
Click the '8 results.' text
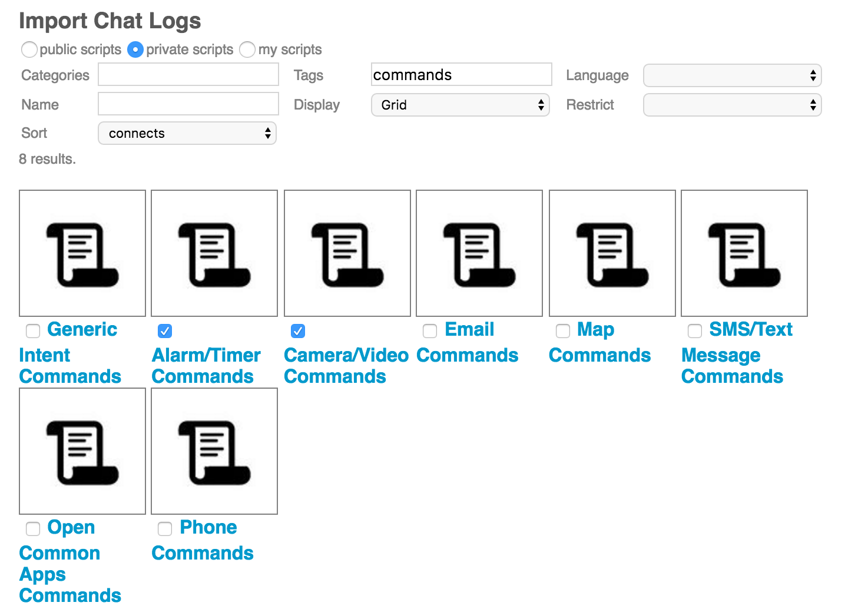click(48, 159)
